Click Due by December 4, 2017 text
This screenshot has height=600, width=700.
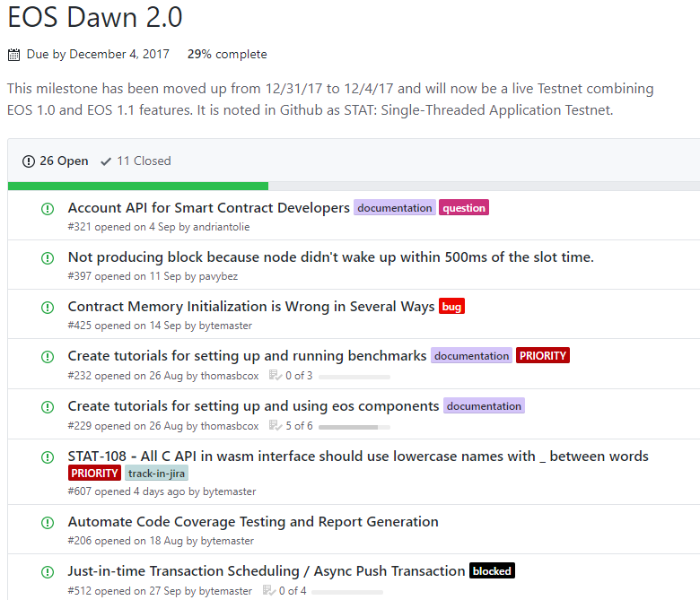point(98,54)
